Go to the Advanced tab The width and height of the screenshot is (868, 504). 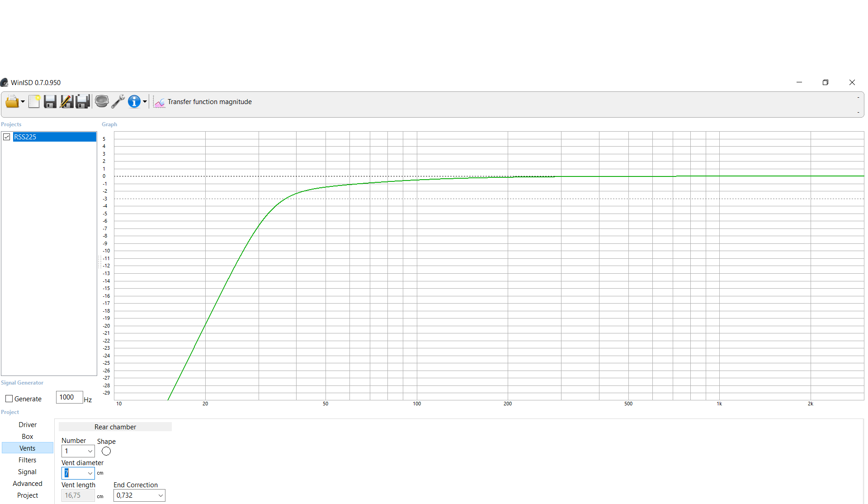pos(28,484)
